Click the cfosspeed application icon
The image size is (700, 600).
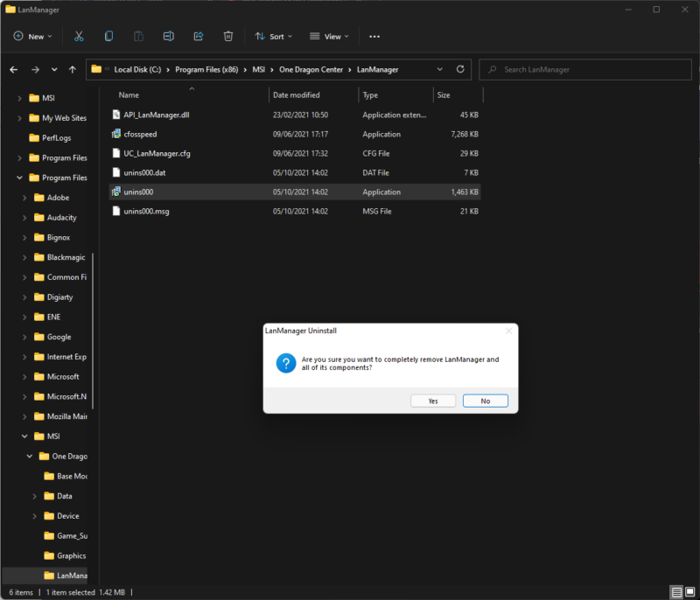click(116, 134)
